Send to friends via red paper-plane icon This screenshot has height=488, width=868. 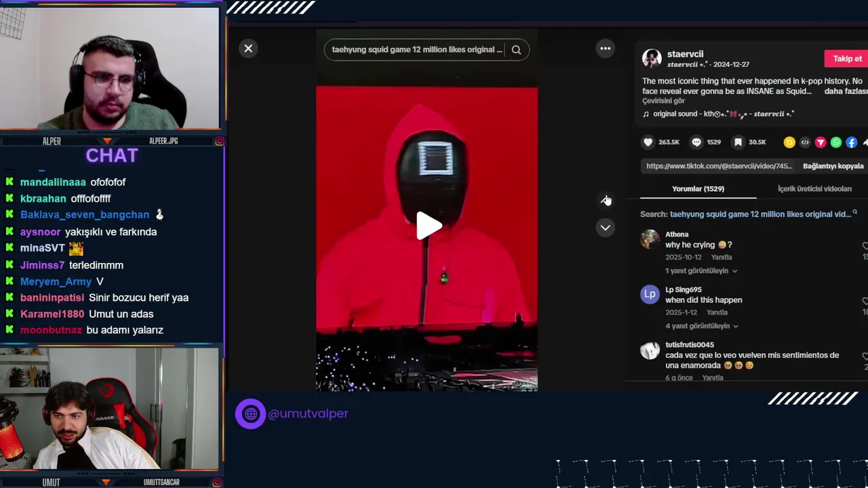(x=821, y=142)
